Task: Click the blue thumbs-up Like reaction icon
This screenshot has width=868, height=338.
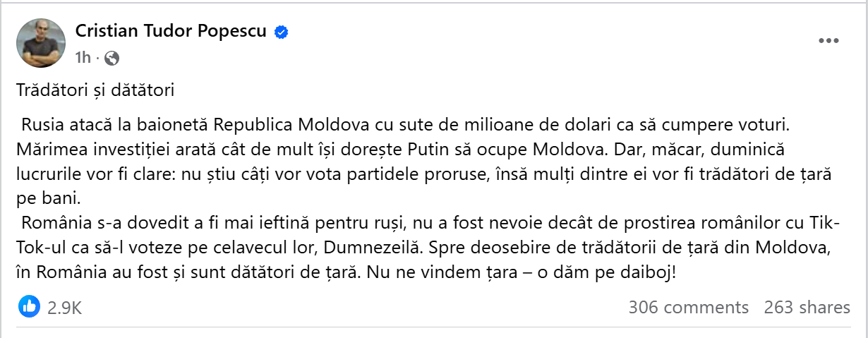Action: tap(29, 306)
